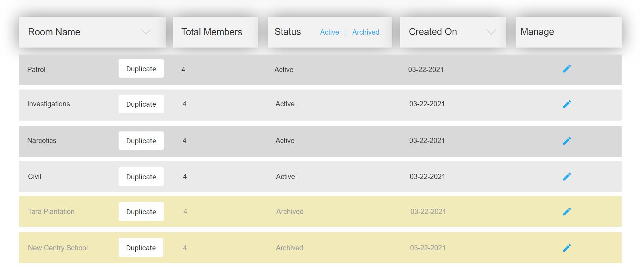The image size is (644, 280).
Task: Duplicate the Patrol room
Action: pos(141,69)
